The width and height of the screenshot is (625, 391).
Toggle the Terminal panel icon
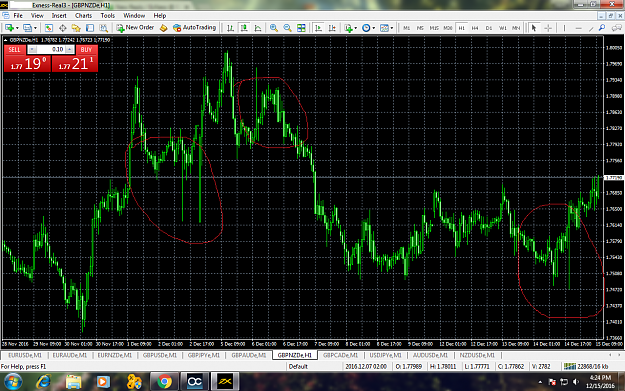click(x=90, y=28)
